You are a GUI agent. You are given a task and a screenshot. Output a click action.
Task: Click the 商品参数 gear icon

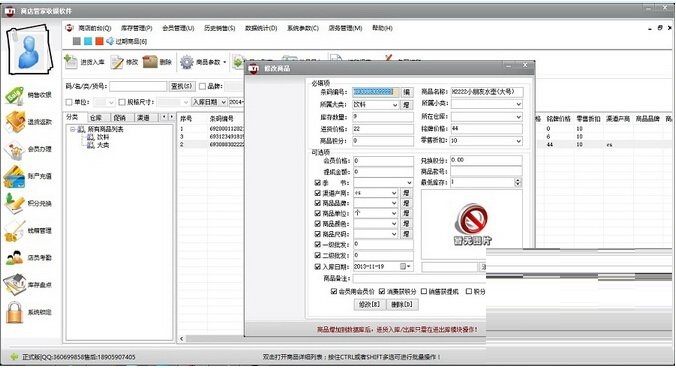[x=186, y=62]
